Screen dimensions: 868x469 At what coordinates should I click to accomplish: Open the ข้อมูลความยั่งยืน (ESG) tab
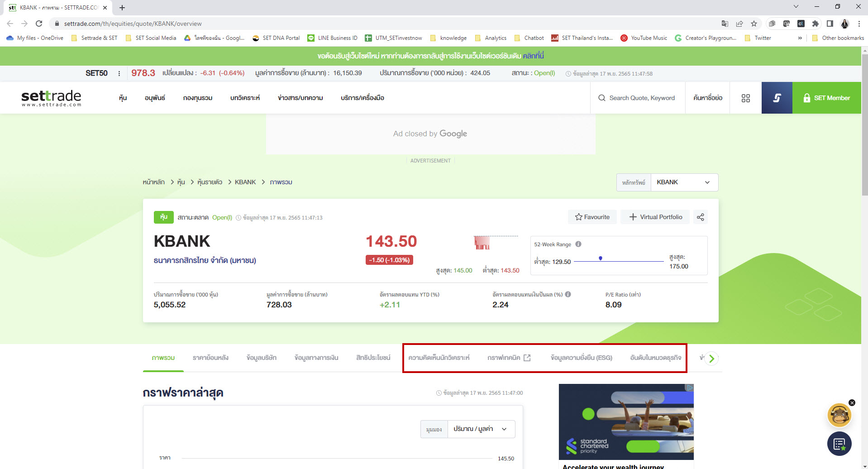click(x=582, y=357)
